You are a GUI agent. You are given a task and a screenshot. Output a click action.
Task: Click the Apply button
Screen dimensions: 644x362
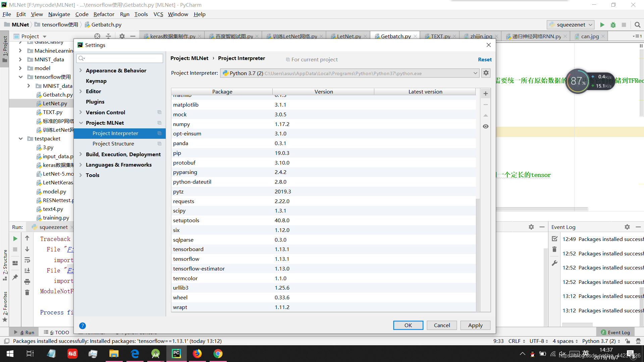tap(475, 325)
